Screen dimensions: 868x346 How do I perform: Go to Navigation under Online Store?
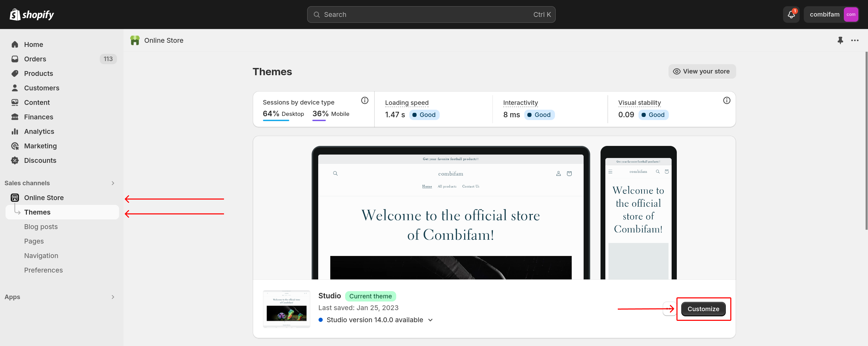pos(41,256)
